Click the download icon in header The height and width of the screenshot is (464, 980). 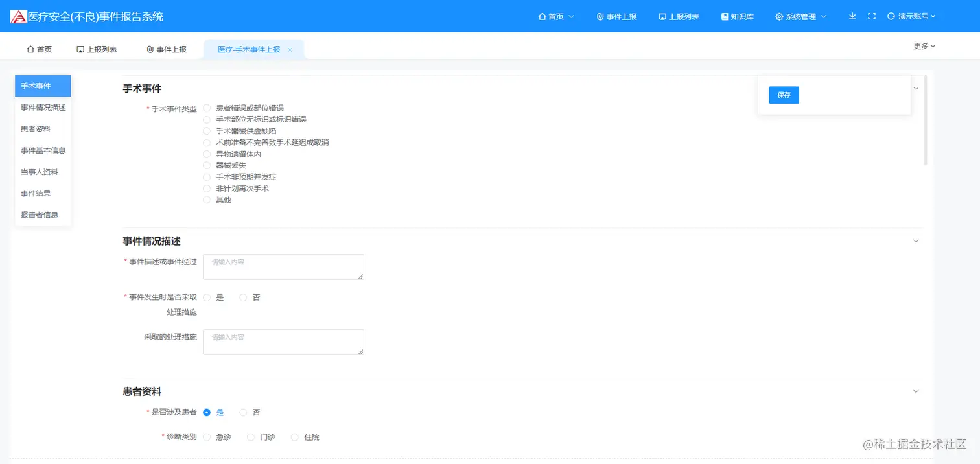[852, 16]
